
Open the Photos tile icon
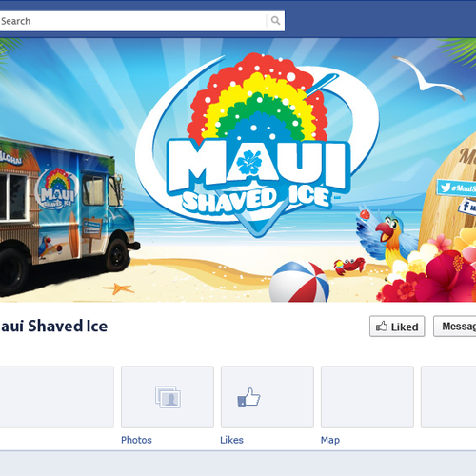pyautogui.click(x=168, y=397)
